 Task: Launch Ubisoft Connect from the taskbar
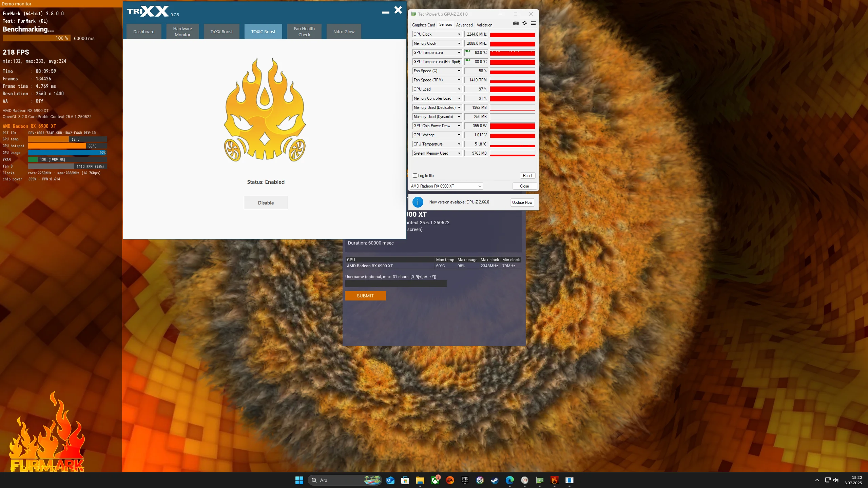coord(480,480)
